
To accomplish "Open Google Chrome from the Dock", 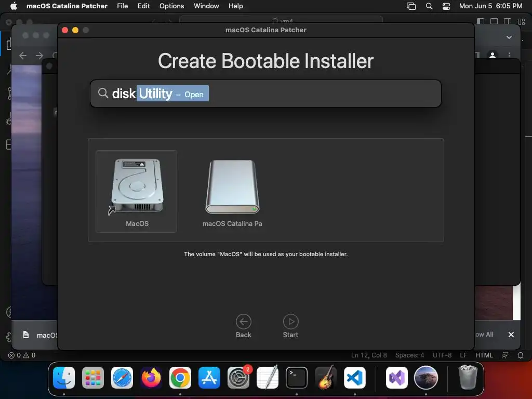I will click(180, 378).
